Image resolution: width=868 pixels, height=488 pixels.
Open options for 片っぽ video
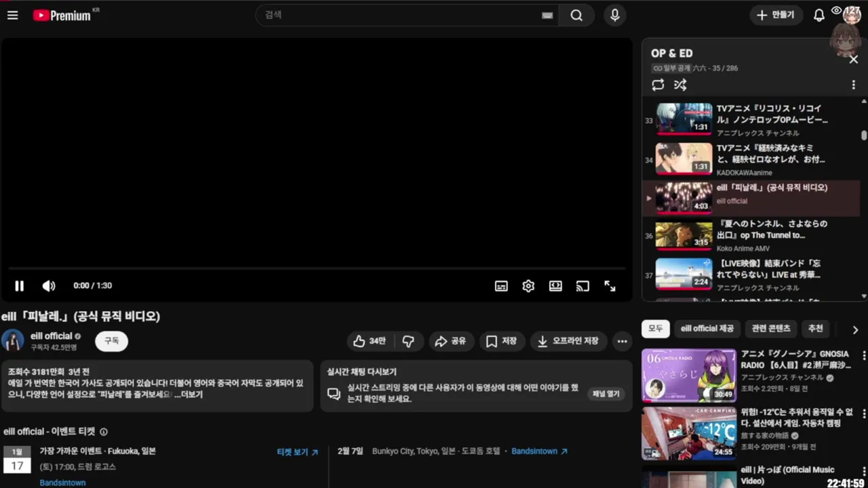tap(863, 471)
